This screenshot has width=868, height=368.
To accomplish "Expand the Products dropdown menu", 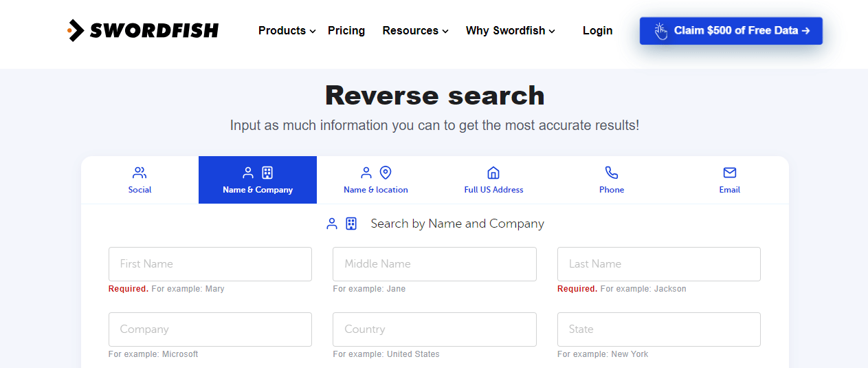I will click(x=287, y=31).
